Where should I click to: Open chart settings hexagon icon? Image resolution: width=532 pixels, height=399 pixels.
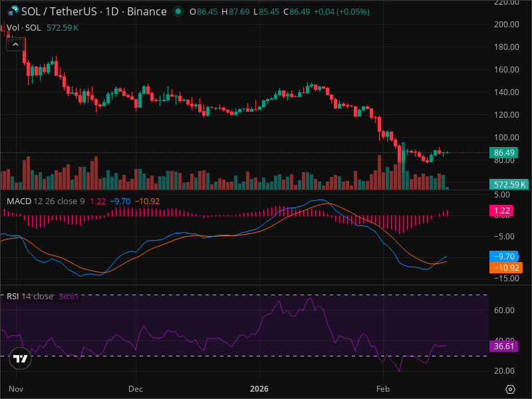(x=510, y=389)
